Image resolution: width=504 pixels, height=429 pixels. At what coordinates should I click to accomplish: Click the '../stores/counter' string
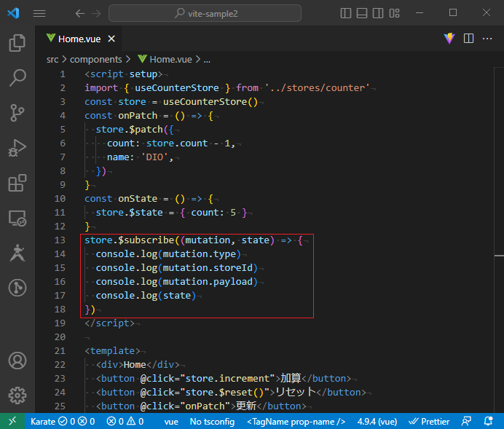[x=318, y=87]
